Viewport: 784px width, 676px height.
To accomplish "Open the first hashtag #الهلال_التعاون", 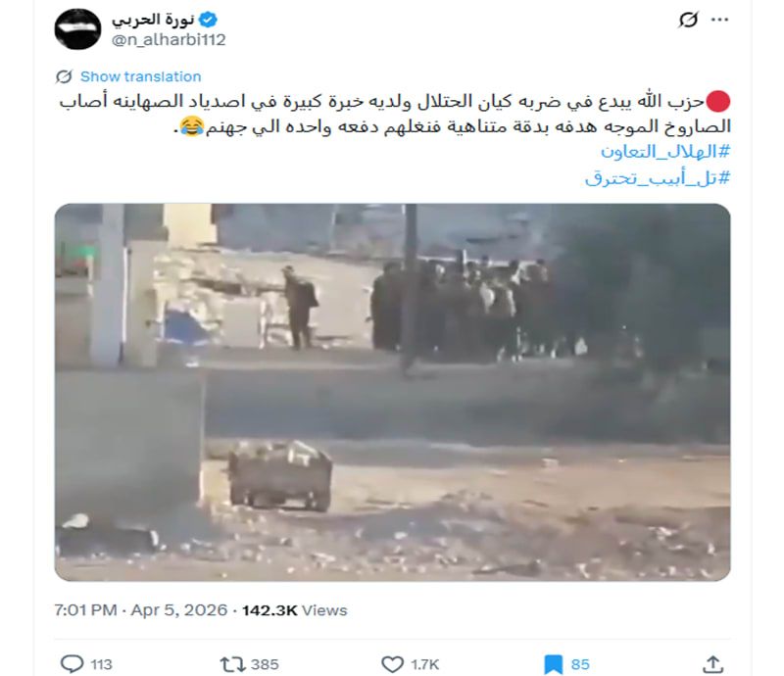I will [x=665, y=151].
